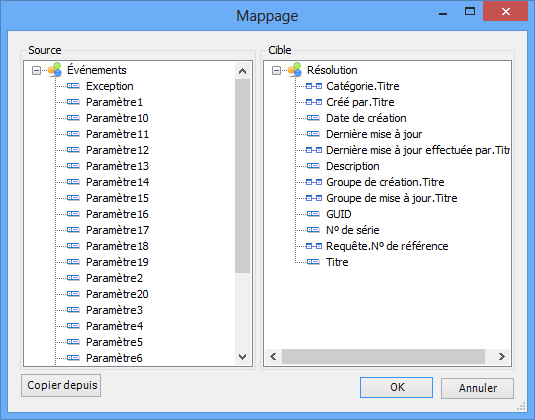Collapse the Événements tree node

[36, 70]
